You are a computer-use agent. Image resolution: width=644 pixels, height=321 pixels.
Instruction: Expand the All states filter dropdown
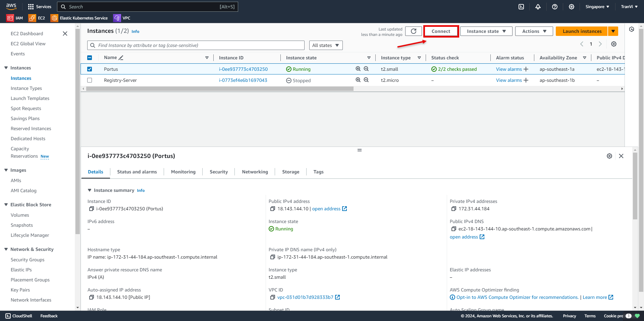coord(326,45)
